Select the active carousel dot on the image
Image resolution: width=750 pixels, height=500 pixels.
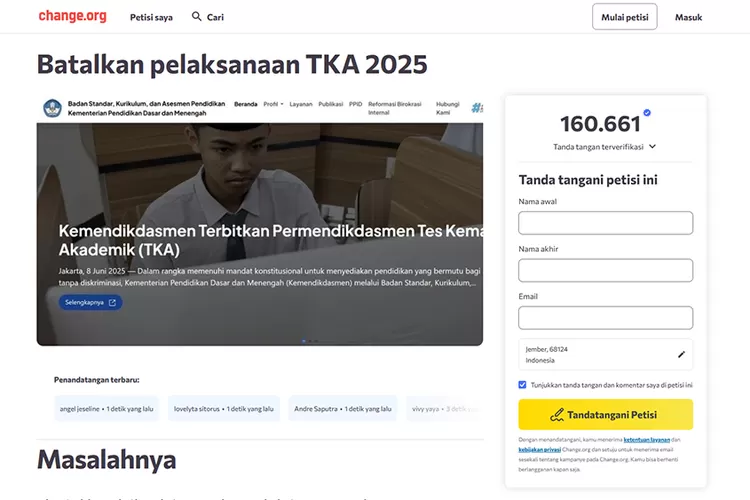[304, 341]
